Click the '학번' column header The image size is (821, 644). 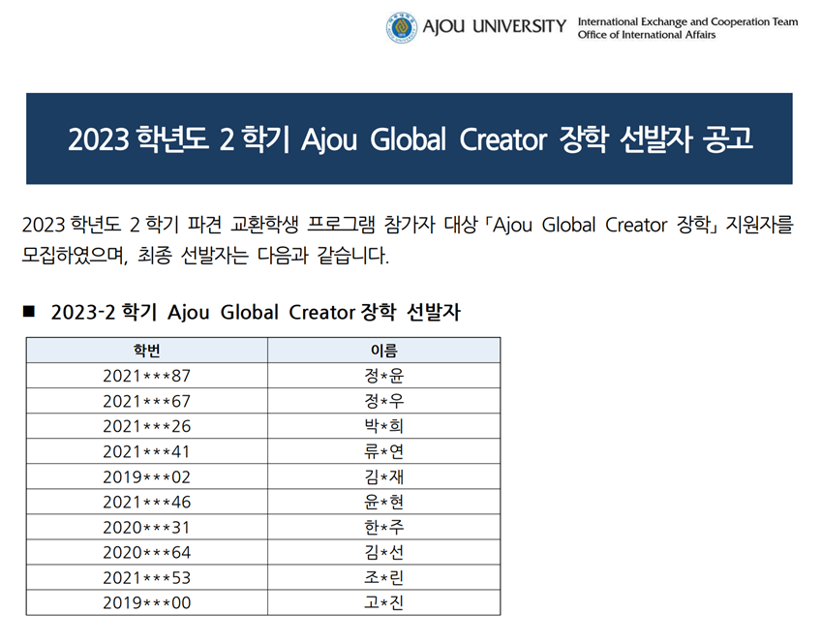coord(146,351)
